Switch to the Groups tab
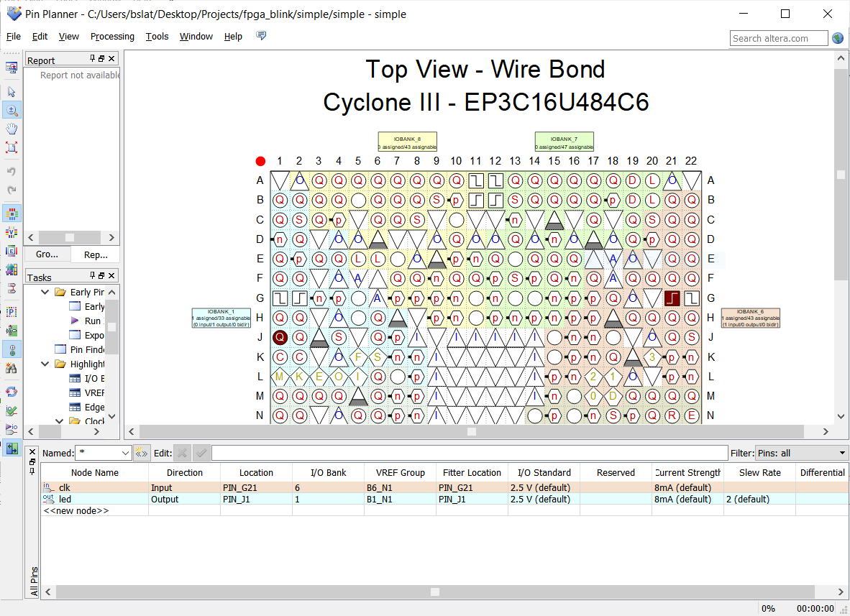850x616 pixels. pos(47,254)
